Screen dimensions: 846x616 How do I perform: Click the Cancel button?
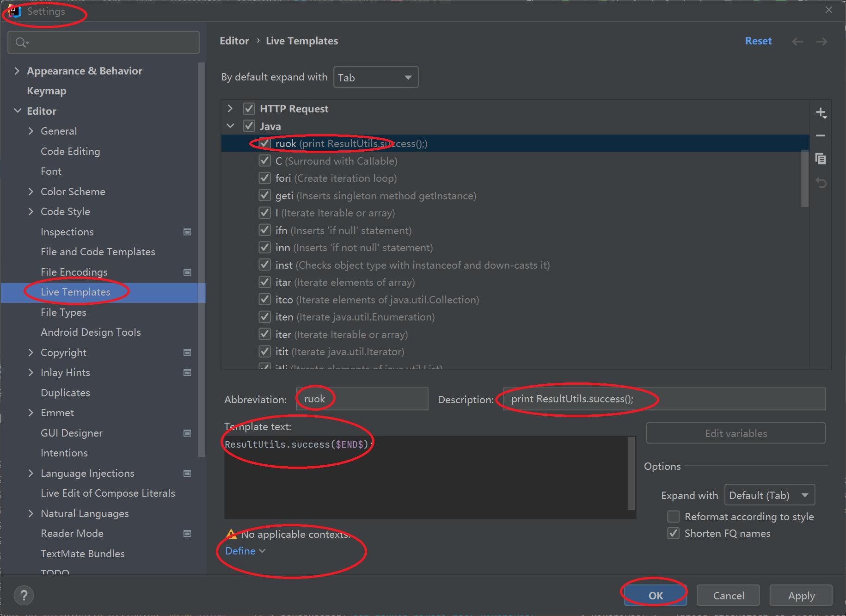[x=729, y=595]
